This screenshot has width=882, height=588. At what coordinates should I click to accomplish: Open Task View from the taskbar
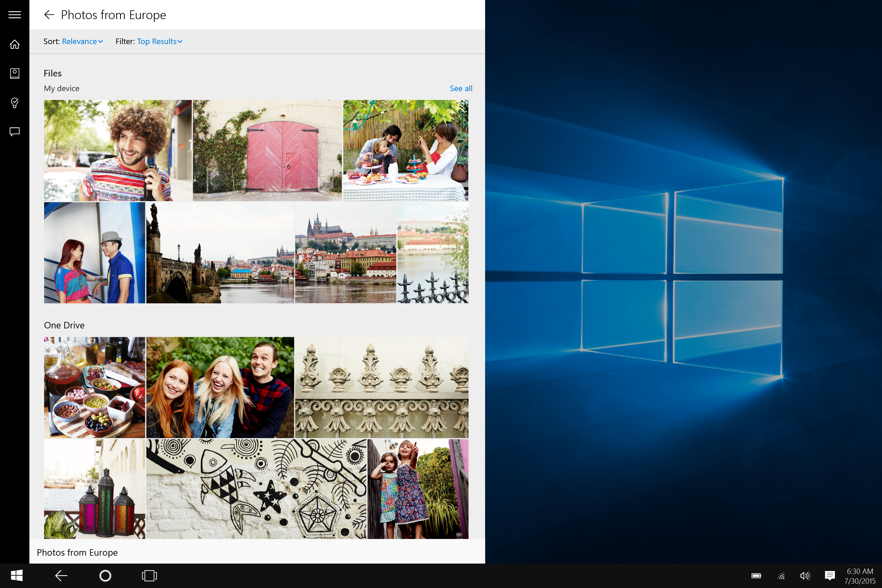pos(149,576)
